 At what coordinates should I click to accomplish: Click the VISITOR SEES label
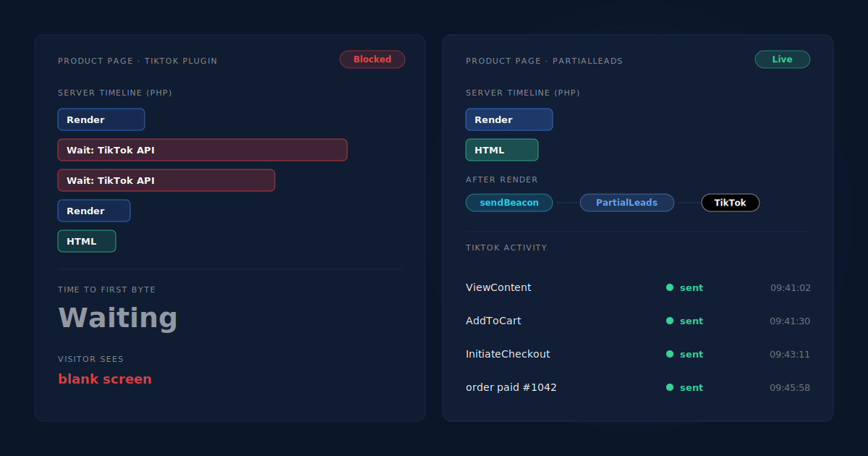91,359
